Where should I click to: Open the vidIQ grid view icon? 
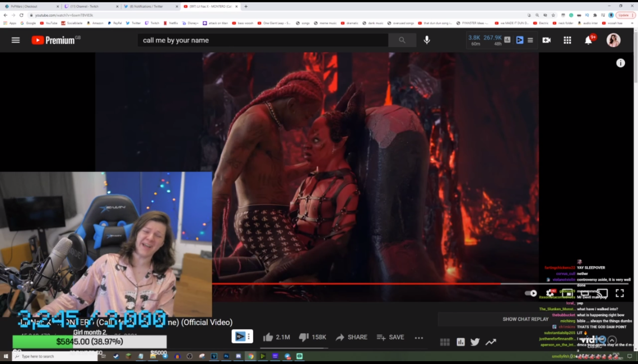coord(445,342)
